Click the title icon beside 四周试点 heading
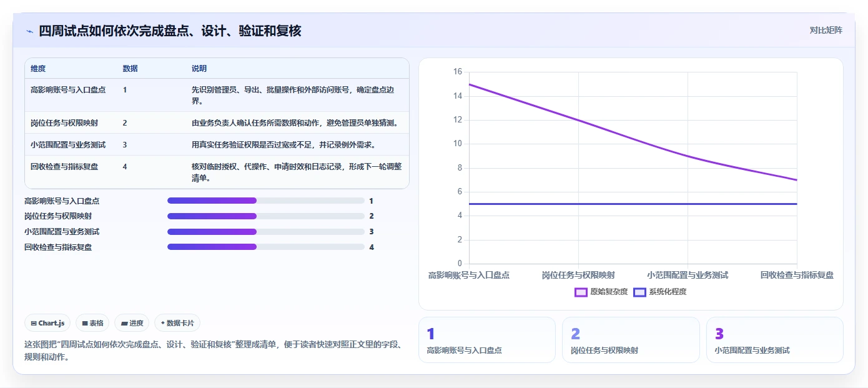Viewport: 868px width, 388px height. point(29,31)
